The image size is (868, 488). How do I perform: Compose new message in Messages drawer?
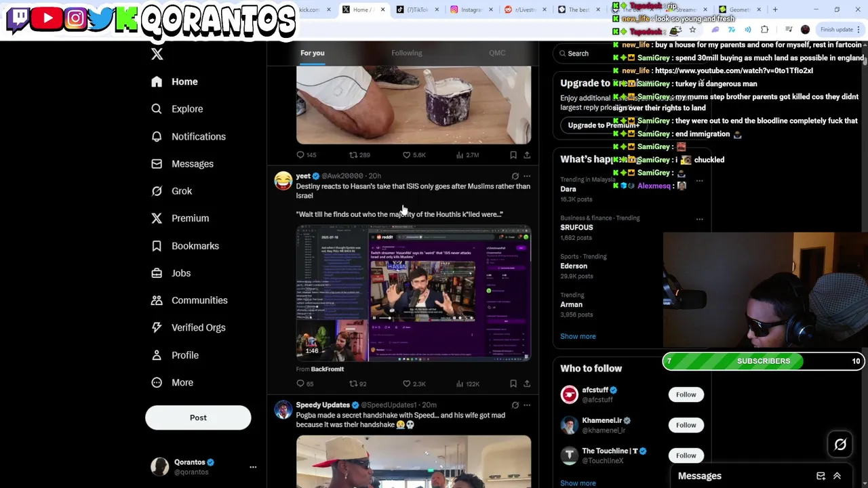pyautogui.click(x=821, y=476)
